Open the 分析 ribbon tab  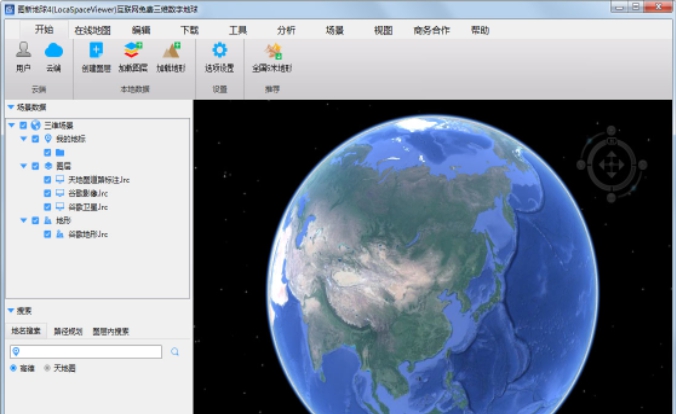coord(286,30)
